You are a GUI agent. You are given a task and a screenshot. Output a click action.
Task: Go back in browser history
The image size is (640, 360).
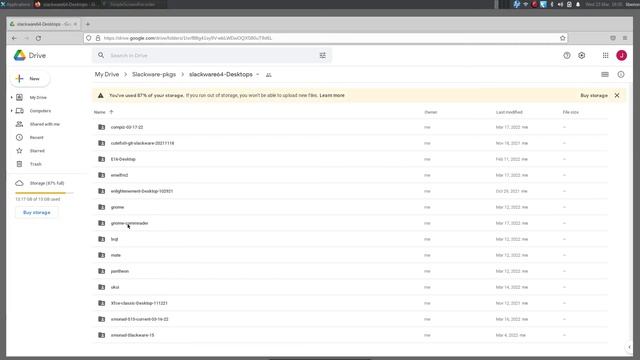14,38
